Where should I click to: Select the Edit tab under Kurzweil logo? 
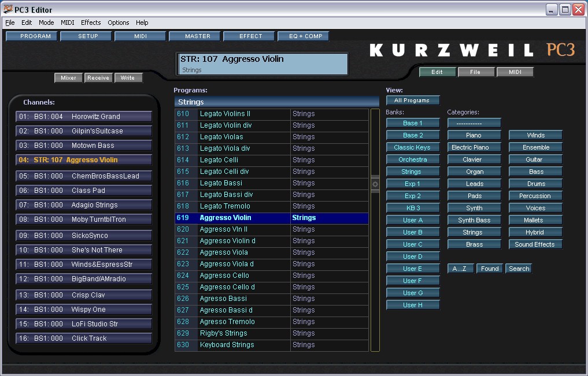click(x=438, y=72)
